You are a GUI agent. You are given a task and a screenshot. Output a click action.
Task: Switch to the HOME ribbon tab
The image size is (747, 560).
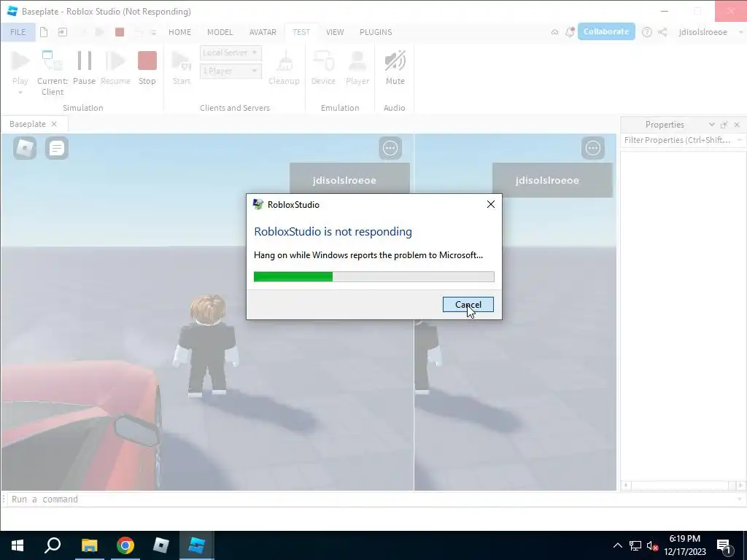179,32
